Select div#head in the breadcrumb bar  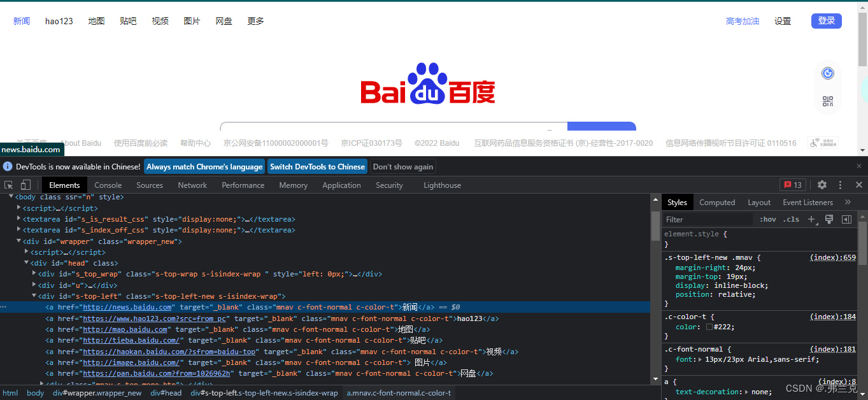click(166, 393)
